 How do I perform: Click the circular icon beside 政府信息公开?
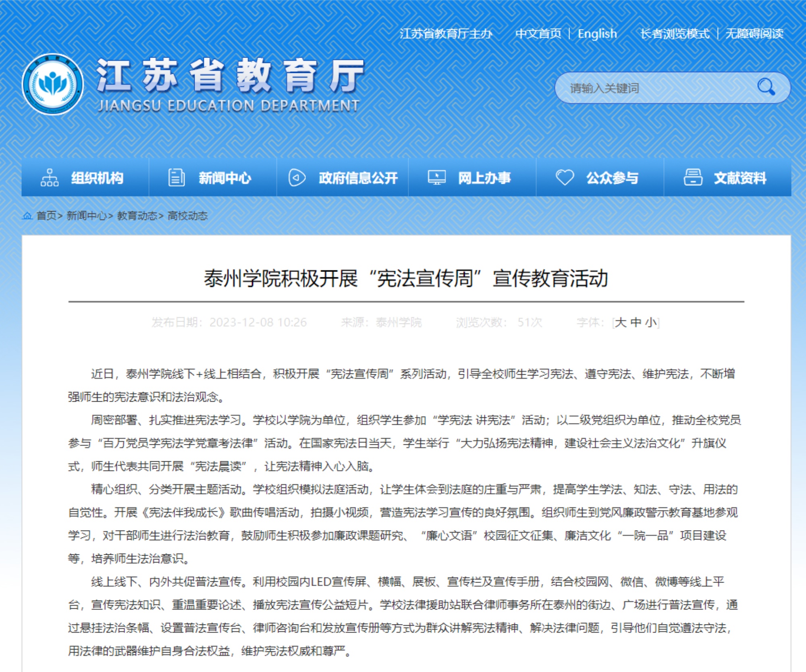pos(297,178)
